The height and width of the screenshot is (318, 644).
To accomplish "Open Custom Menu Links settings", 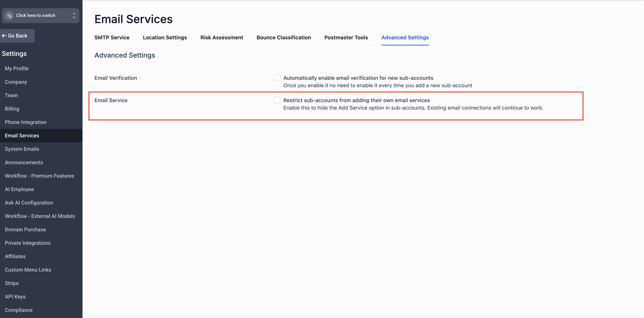I will pyautogui.click(x=28, y=270).
